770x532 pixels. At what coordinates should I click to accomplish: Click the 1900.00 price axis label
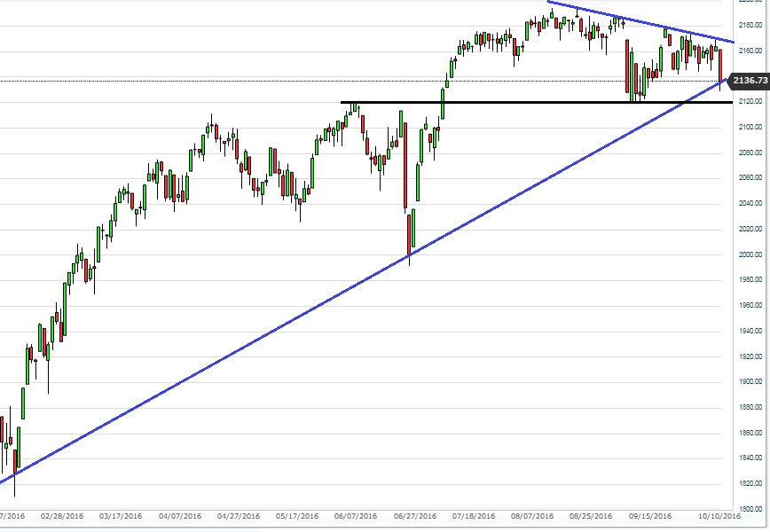(750, 381)
